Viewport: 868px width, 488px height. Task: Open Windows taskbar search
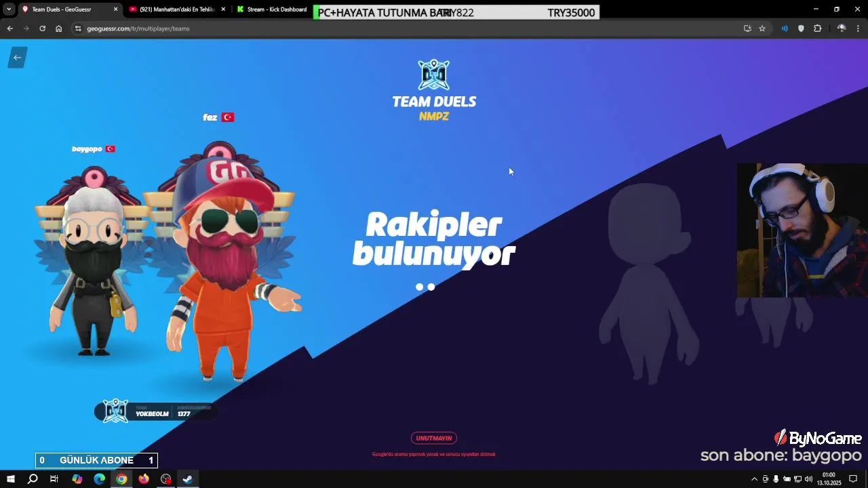pos(33,479)
